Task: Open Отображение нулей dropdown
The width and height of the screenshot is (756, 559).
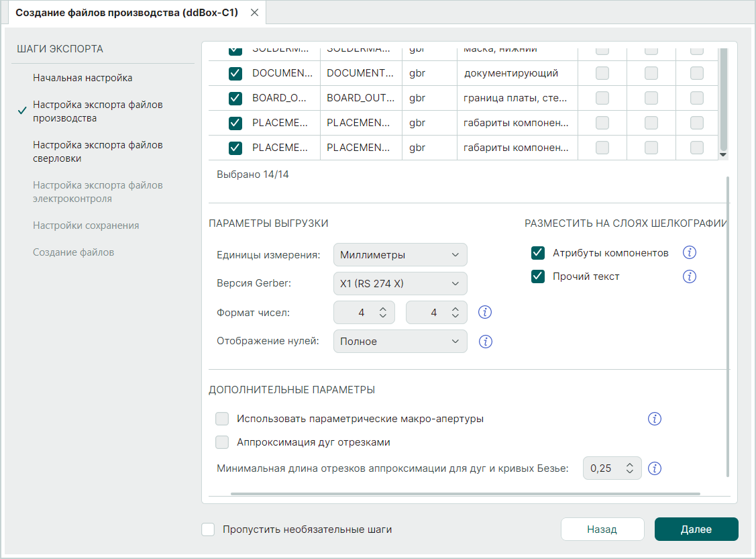Action: click(x=400, y=341)
